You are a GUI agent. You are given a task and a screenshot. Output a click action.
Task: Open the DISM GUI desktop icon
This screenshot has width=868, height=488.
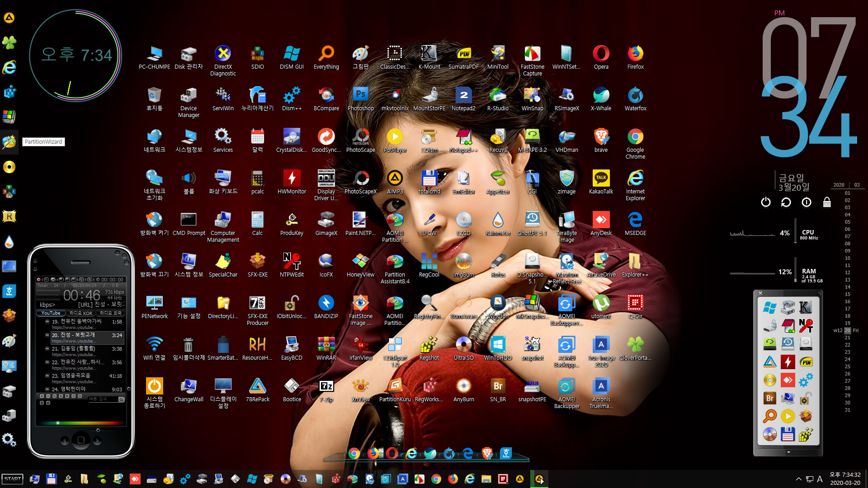click(292, 57)
